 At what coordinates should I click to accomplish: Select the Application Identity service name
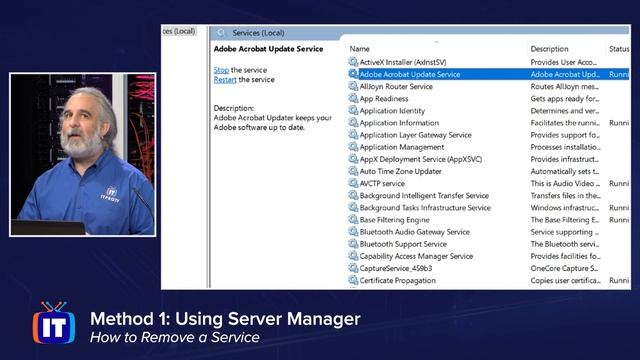coord(392,111)
